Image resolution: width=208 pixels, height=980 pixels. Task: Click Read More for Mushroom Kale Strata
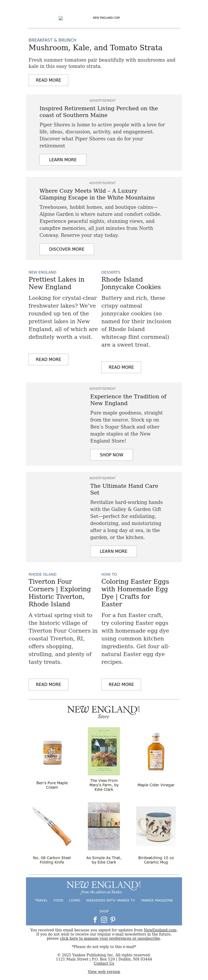click(48, 80)
